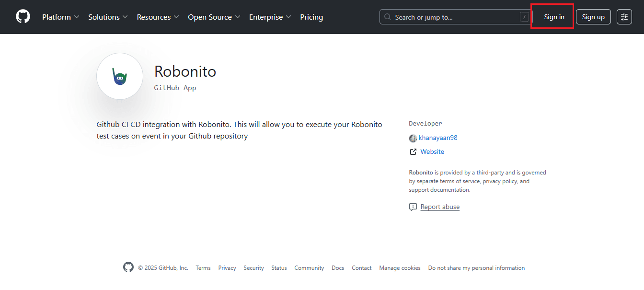The height and width of the screenshot is (290, 644).
Task: Click the Github CI CD integration description
Action: [240, 130]
